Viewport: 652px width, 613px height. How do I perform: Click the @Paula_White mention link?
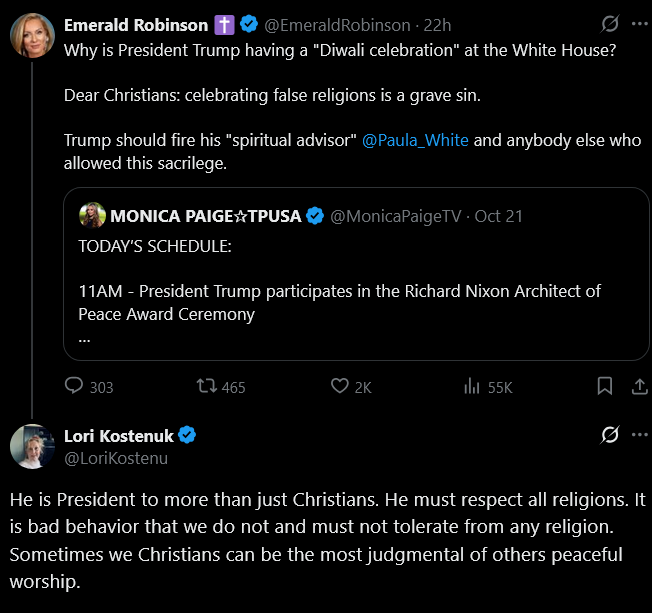click(x=415, y=140)
